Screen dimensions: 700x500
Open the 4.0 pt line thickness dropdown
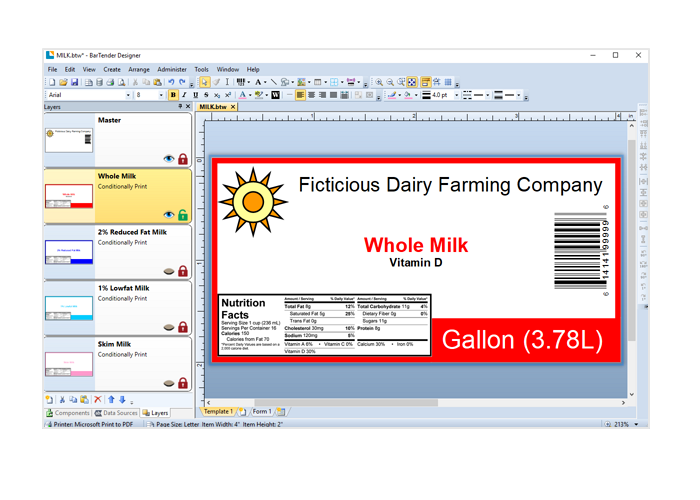click(x=457, y=95)
